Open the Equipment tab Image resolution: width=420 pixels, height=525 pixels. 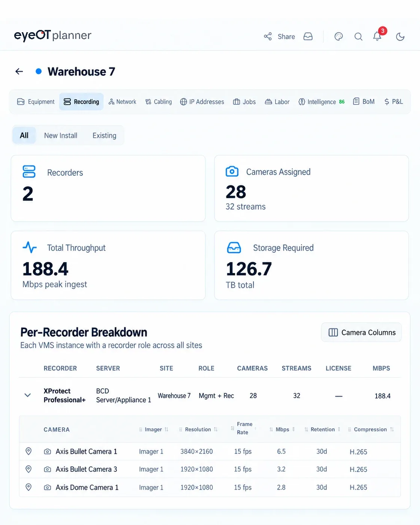pyautogui.click(x=36, y=102)
